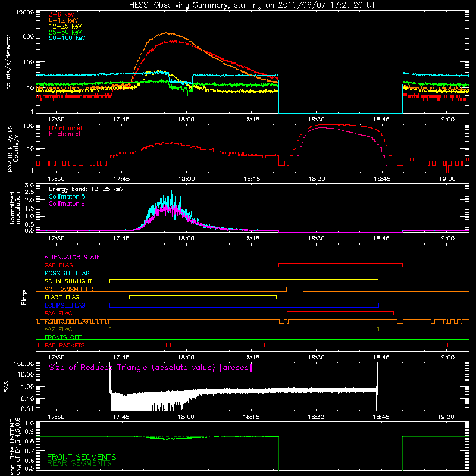476x476 pixels.
Task: Choose the cyan 50-100 keV legend label
Action: (67, 37)
